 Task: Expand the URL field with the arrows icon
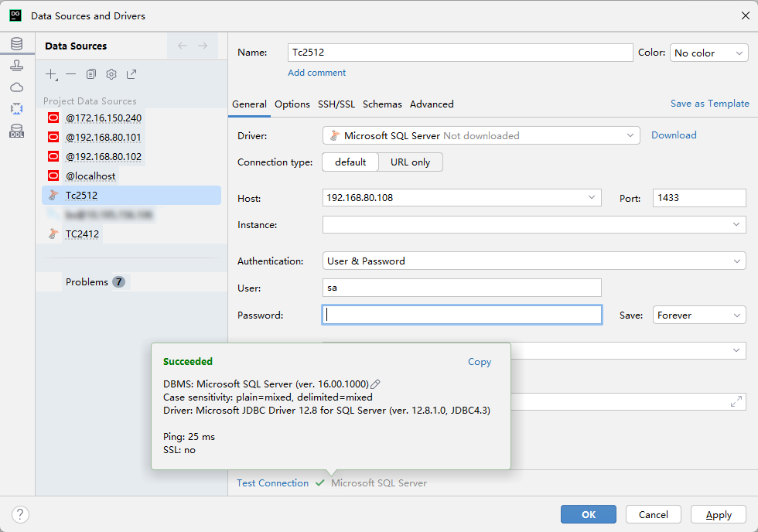click(x=736, y=401)
